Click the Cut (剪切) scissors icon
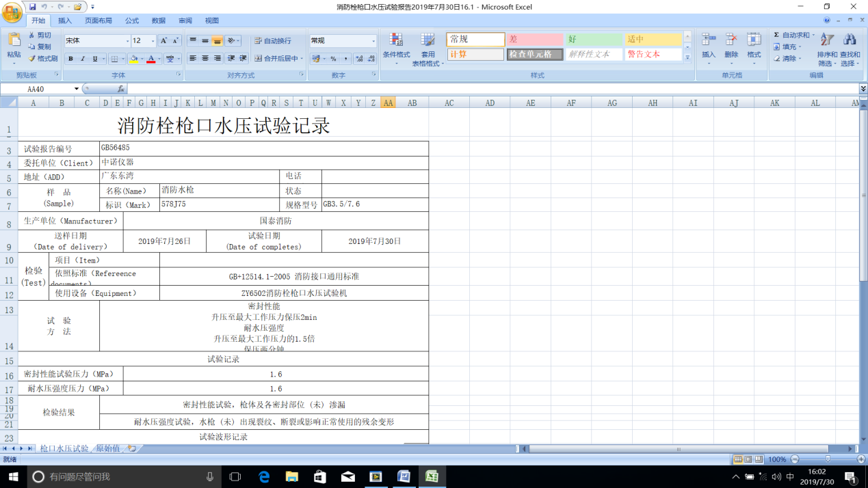The width and height of the screenshot is (868, 488). 32,35
